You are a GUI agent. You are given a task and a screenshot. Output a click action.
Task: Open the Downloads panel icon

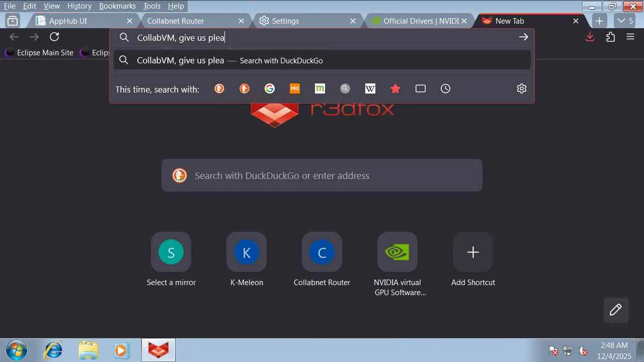pos(590,37)
